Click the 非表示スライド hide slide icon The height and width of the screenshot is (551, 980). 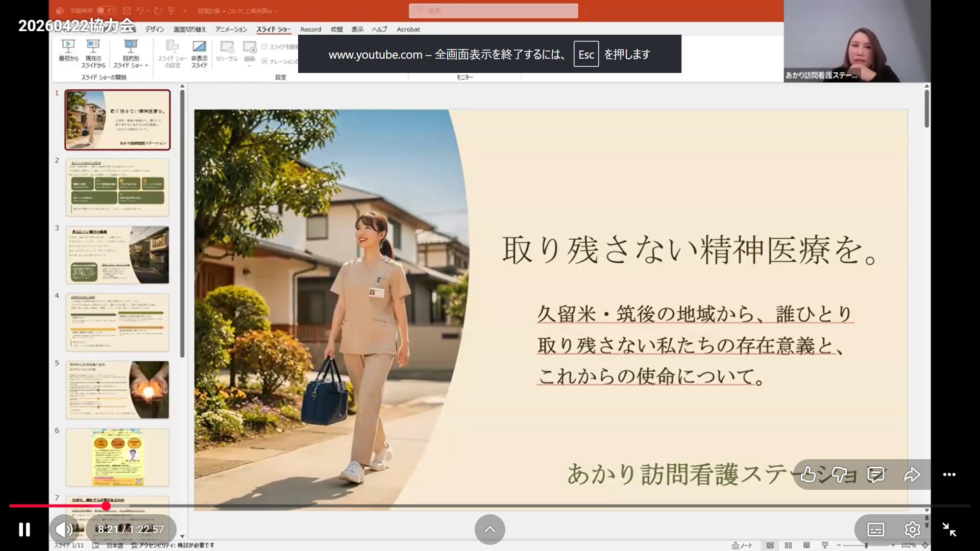coord(199,53)
